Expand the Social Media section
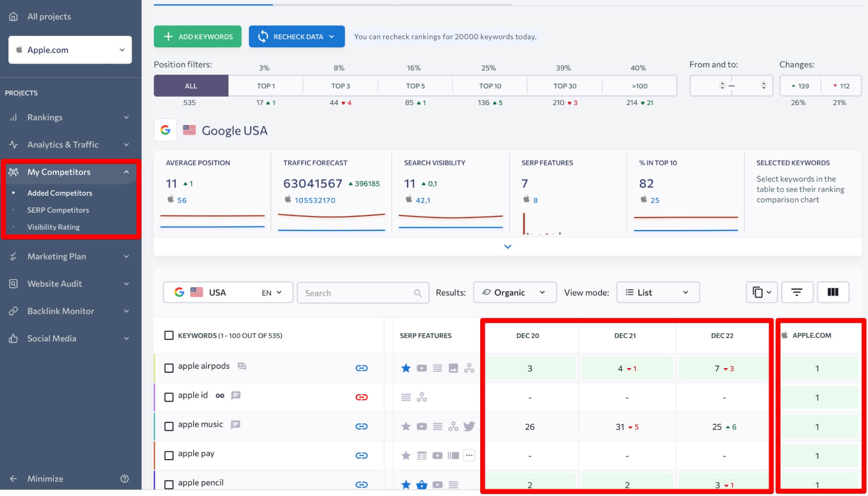 pos(126,338)
